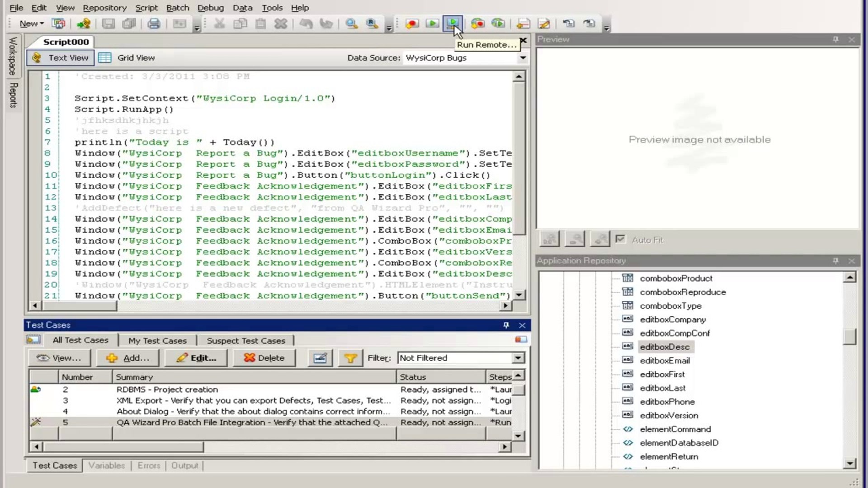Screen dimensions: 868x488
Task: Switch to the Variables bottom tab
Action: [x=107, y=465]
